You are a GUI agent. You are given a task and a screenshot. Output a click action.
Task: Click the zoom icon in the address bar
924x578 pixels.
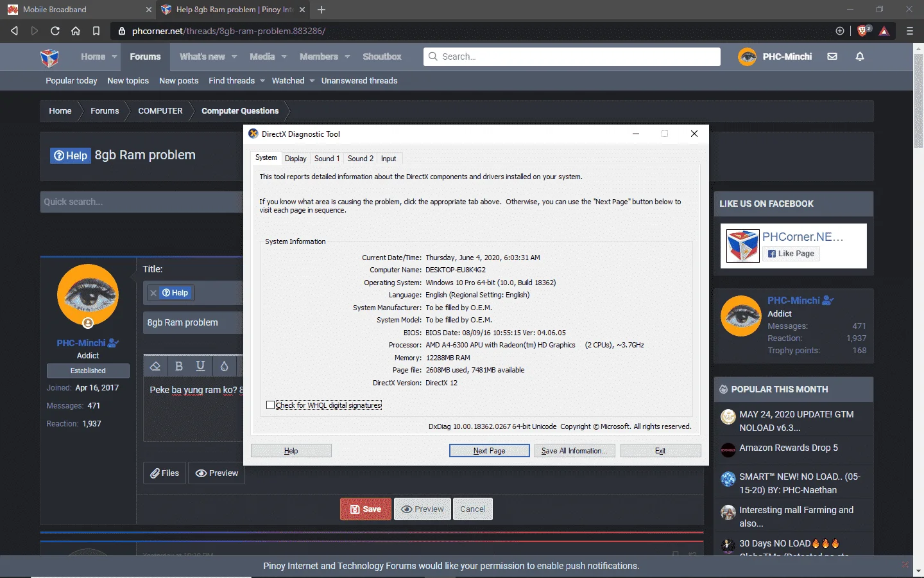pos(839,31)
